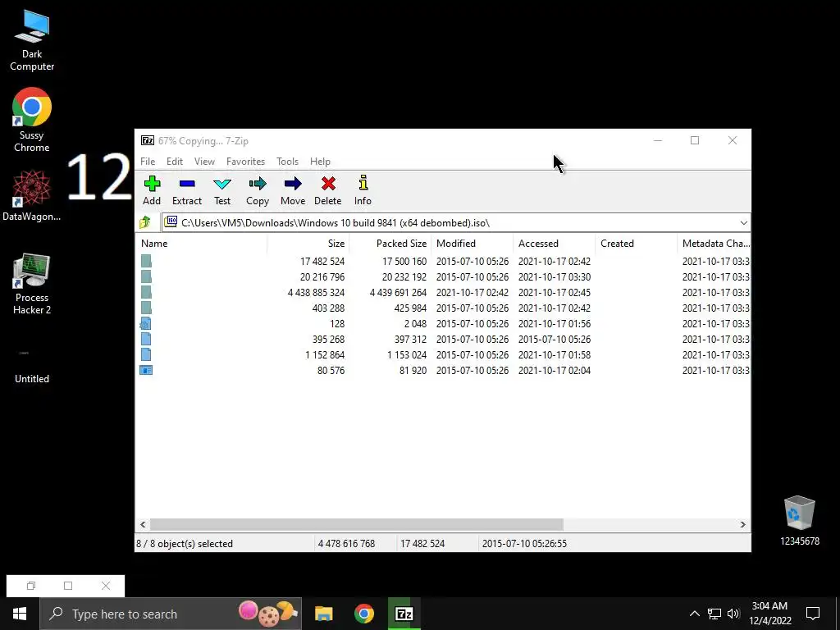The image size is (840, 630).
Task: Open the Edit menu
Action: 175,162
